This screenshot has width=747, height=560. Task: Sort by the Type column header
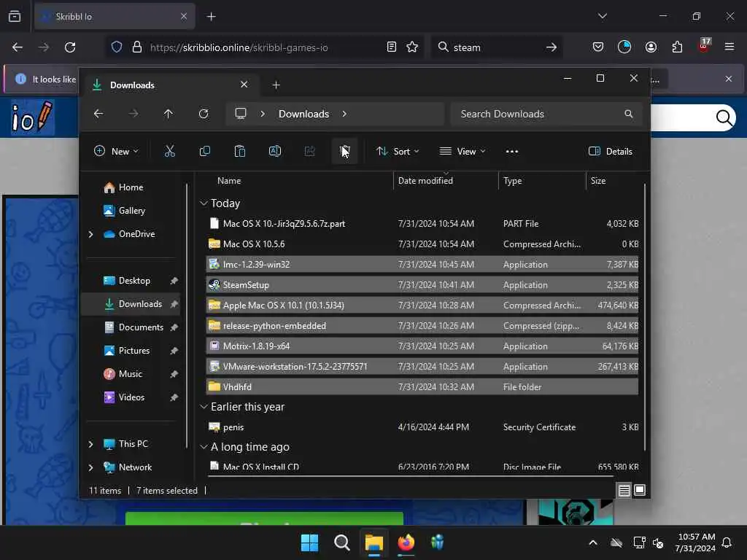513,181
